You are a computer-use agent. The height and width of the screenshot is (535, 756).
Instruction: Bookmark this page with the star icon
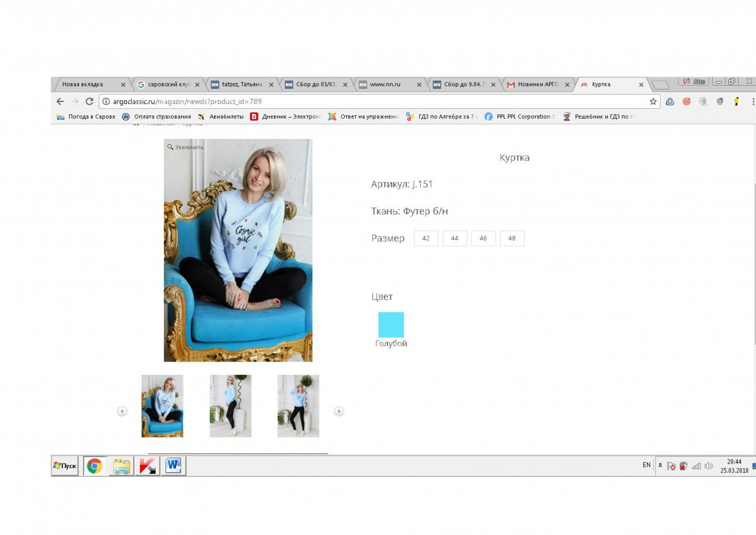pos(653,101)
